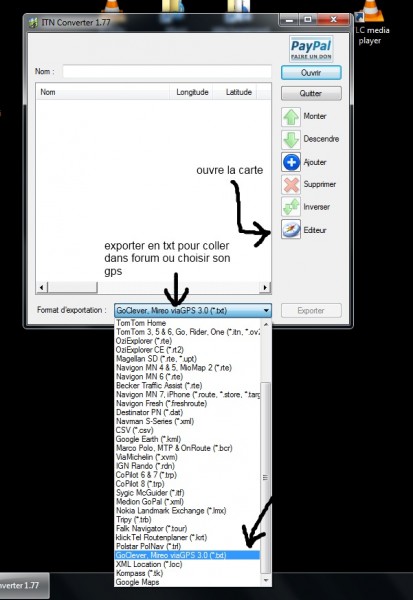The height and width of the screenshot is (600, 413).
Task: Click the greyed-out Exporter button
Action: tap(311, 311)
